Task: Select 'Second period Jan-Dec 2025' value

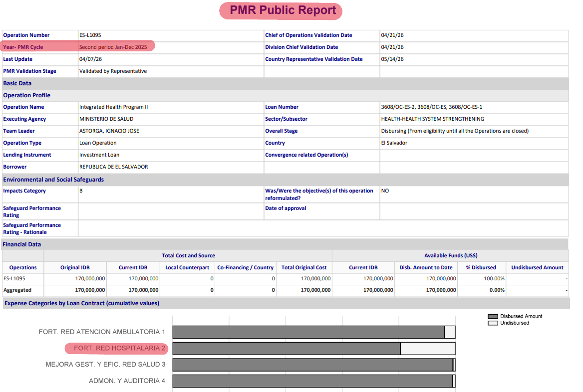Action: pyautogui.click(x=113, y=47)
